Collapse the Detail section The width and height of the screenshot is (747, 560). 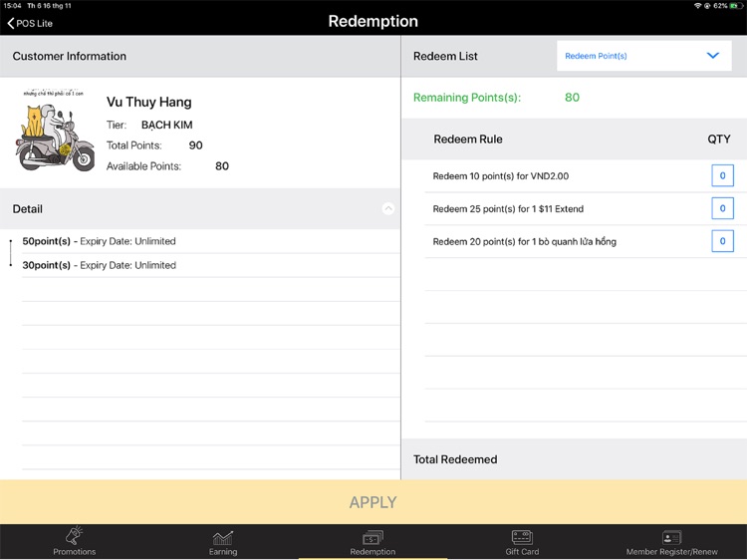point(388,208)
